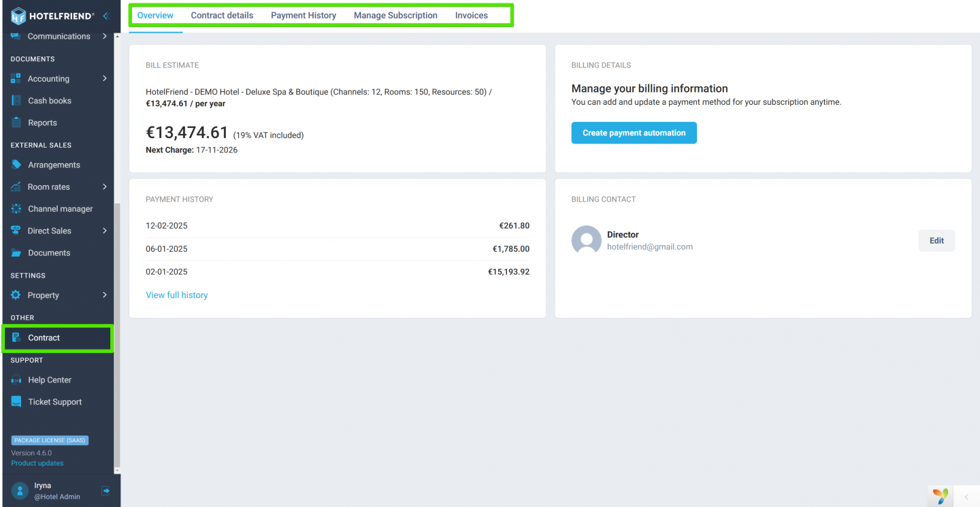Collapse sidebar with double chevron icon
980x507 pixels.
[106, 16]
